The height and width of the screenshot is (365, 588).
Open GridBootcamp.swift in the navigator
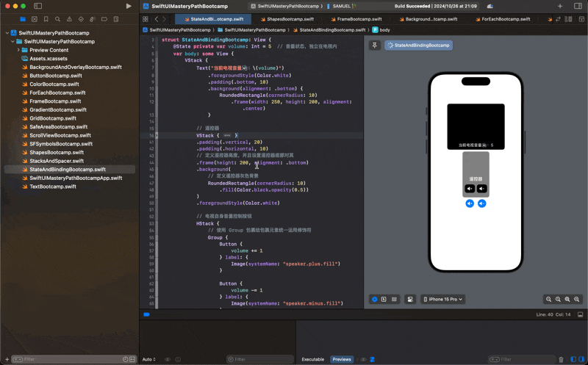pos(53,118)
